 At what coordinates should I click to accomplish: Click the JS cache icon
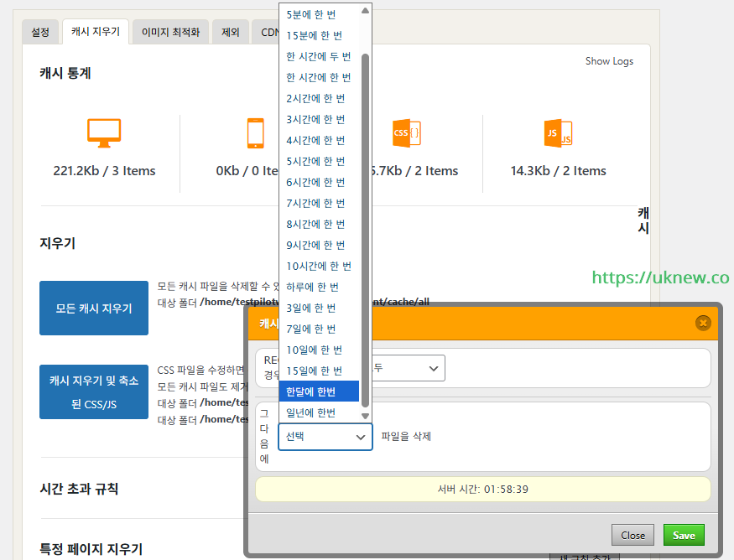tap(558, 132)
